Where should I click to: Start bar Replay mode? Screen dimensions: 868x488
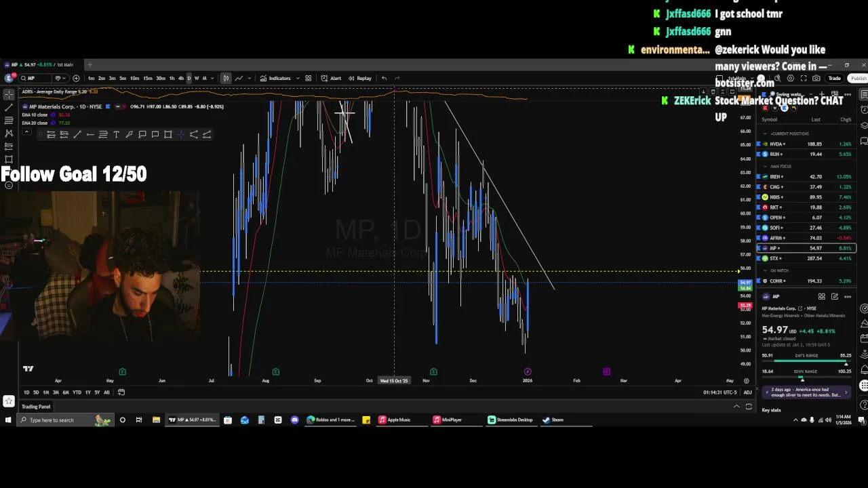[360, 78]
